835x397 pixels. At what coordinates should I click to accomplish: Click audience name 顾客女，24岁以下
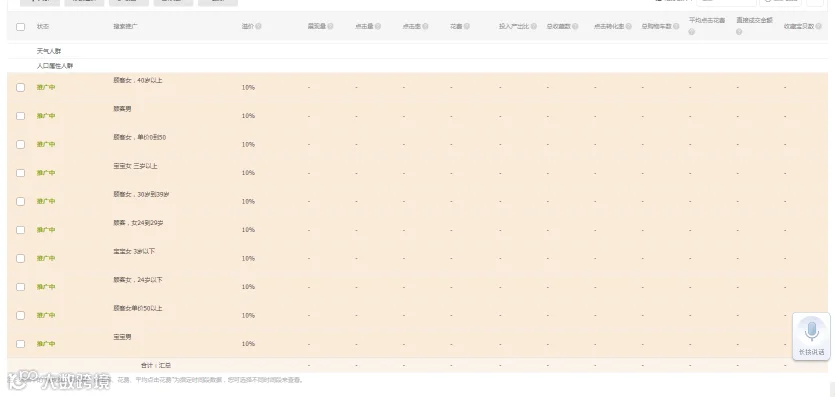137,280
